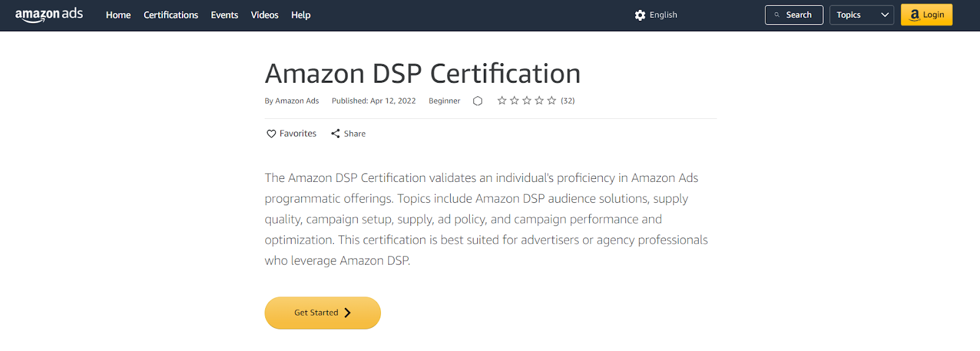
Task: Open the Videos navigation link
Action: point(265,15)
